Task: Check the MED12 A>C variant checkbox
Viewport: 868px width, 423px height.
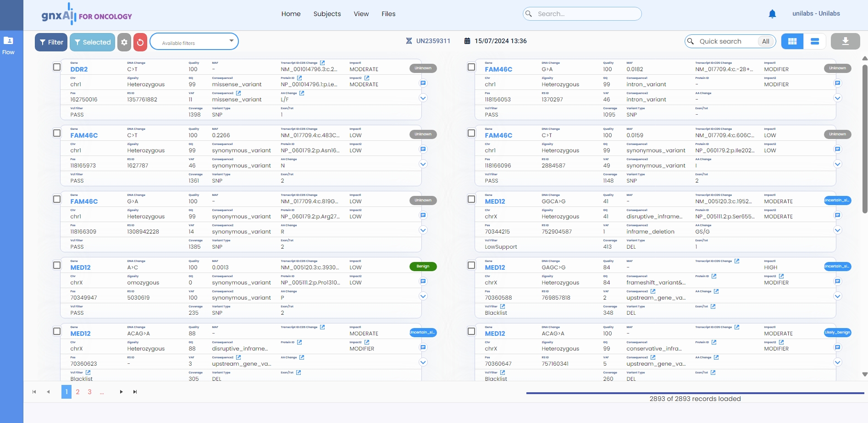Action: (x=57, y=265)
